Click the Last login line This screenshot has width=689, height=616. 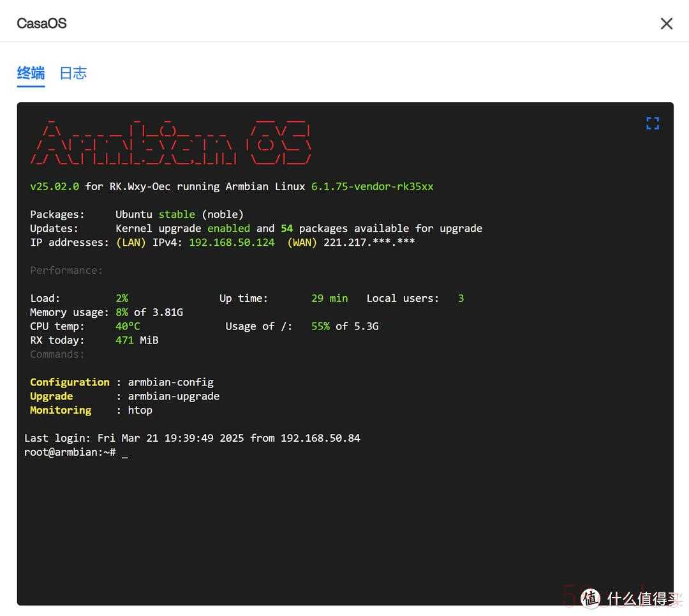(192, 439)
